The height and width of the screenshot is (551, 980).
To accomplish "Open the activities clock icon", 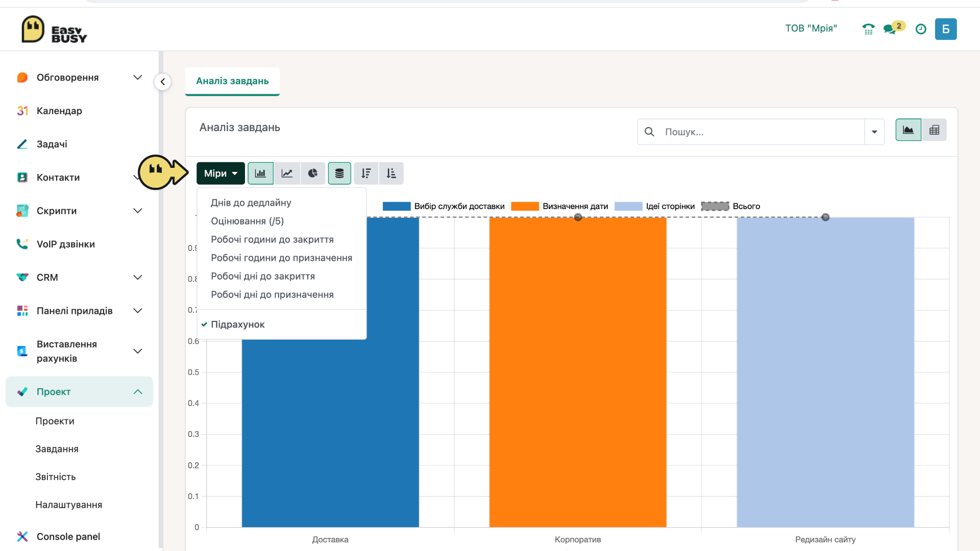I will click(x=921, y=29).
